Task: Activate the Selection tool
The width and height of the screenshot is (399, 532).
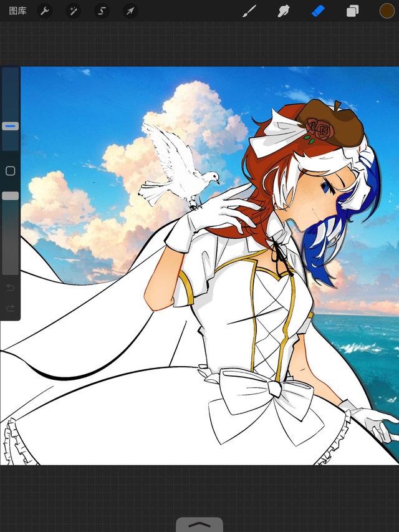Action: 102,11
